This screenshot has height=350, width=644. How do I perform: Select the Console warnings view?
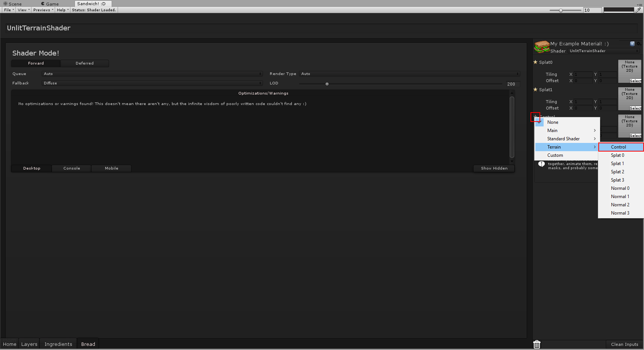click(72, 168)
